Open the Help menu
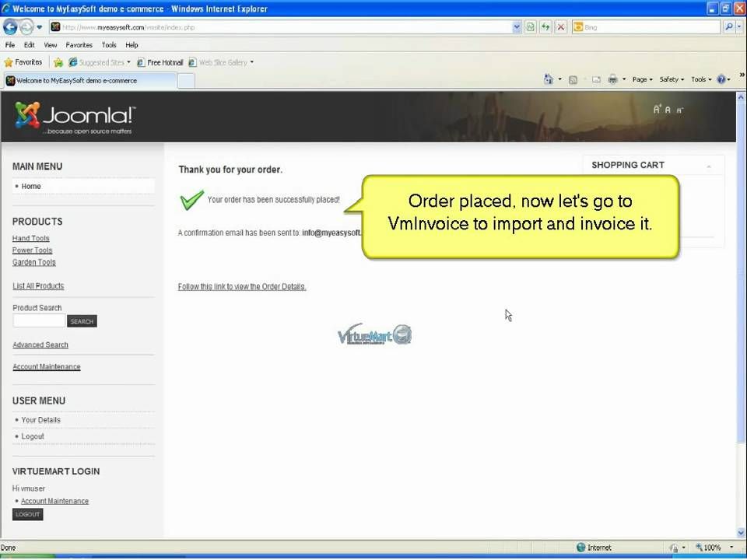Screen dimensions: 747x560 [132, 45]
